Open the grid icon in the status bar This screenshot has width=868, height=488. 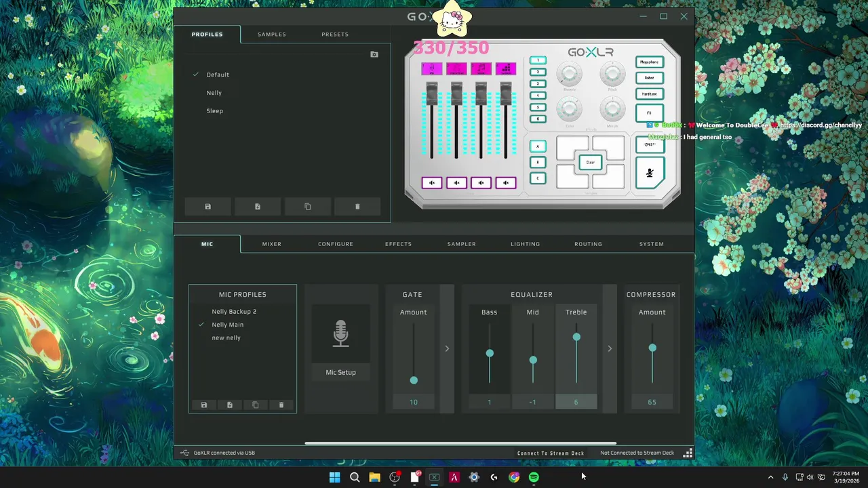[688, 453]
